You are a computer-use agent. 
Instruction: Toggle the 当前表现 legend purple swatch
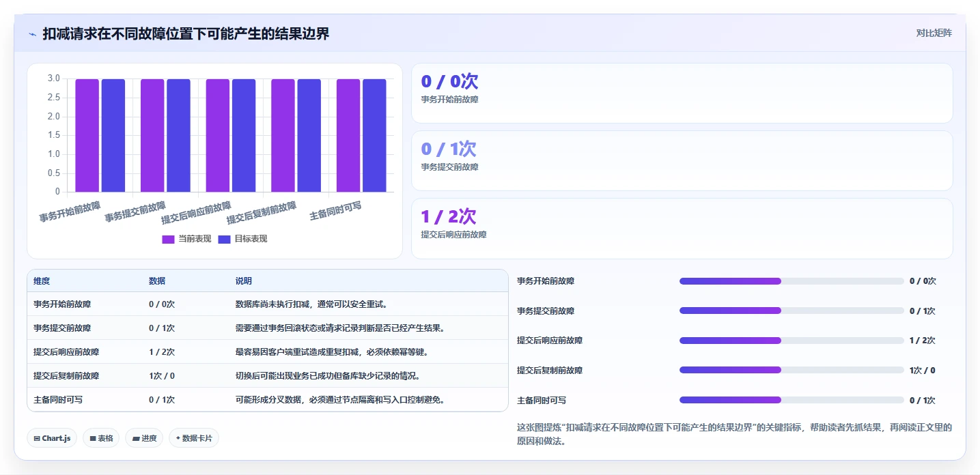pyautogui.click(x=168, y=239)
